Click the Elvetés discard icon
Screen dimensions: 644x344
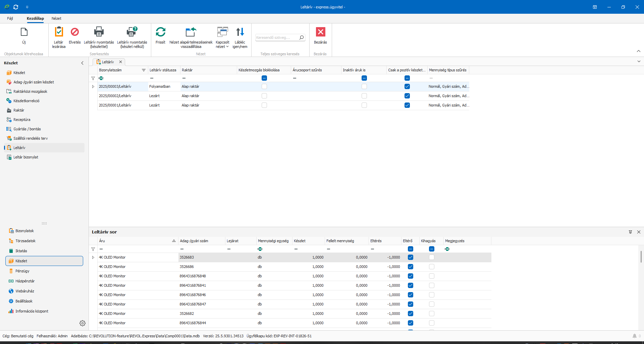[x=74, y=32]
